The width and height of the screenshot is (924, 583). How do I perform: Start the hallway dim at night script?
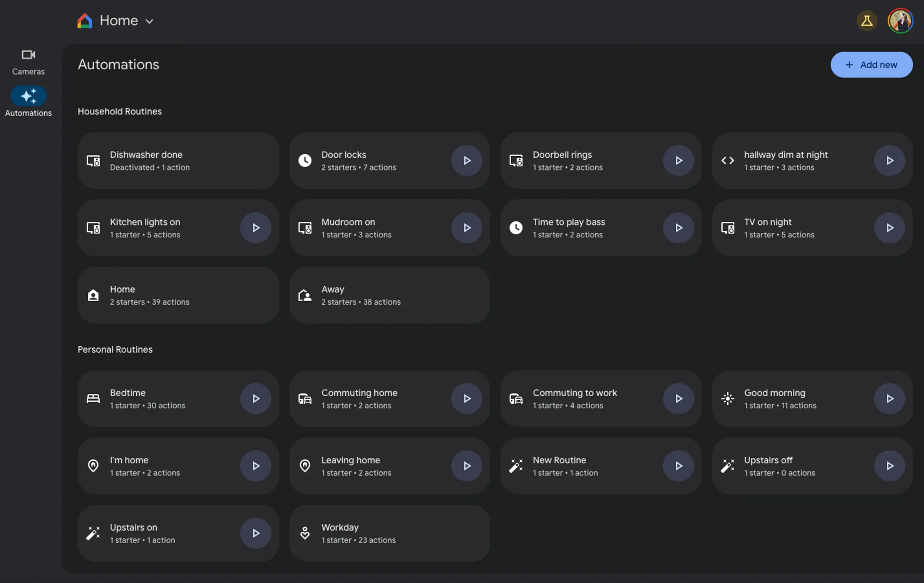click(x=889, y=160)
